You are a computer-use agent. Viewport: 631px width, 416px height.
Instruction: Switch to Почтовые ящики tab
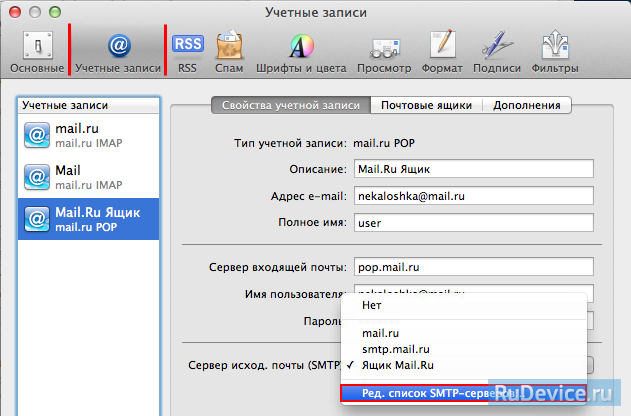[x=426, y=105]
